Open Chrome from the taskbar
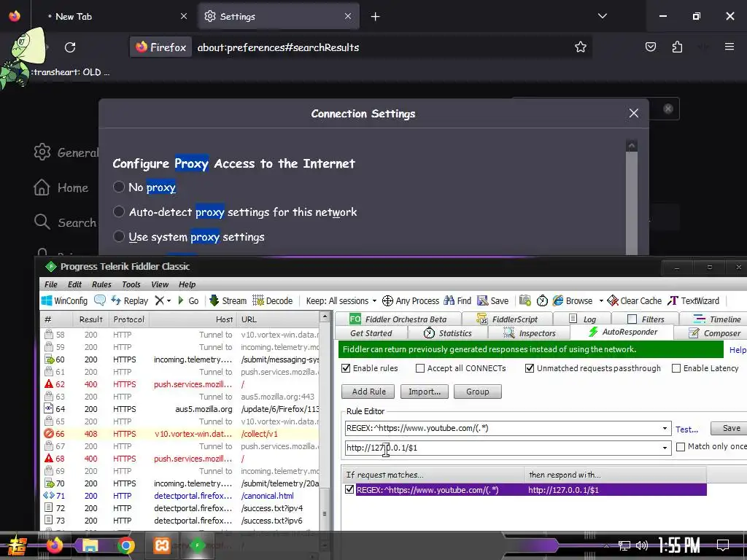Image resolution: width=747 pixels, height=560 pixels. [x=125, y=545]
